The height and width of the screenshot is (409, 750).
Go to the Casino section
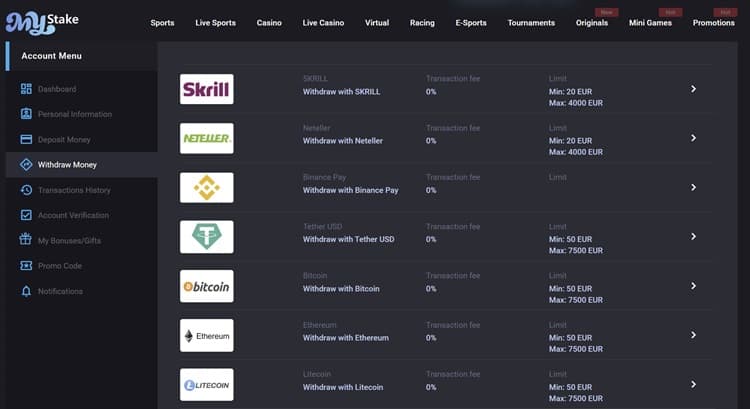click(269, 23)
